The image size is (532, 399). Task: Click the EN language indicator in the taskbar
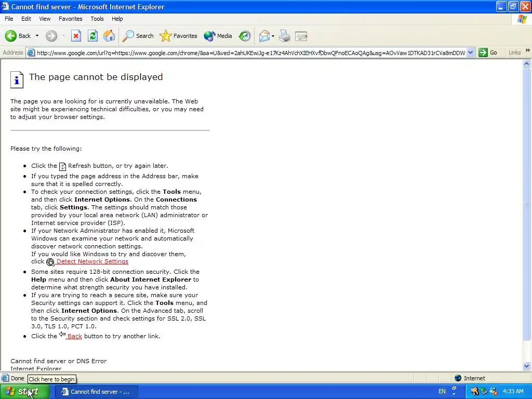[442, 392]
